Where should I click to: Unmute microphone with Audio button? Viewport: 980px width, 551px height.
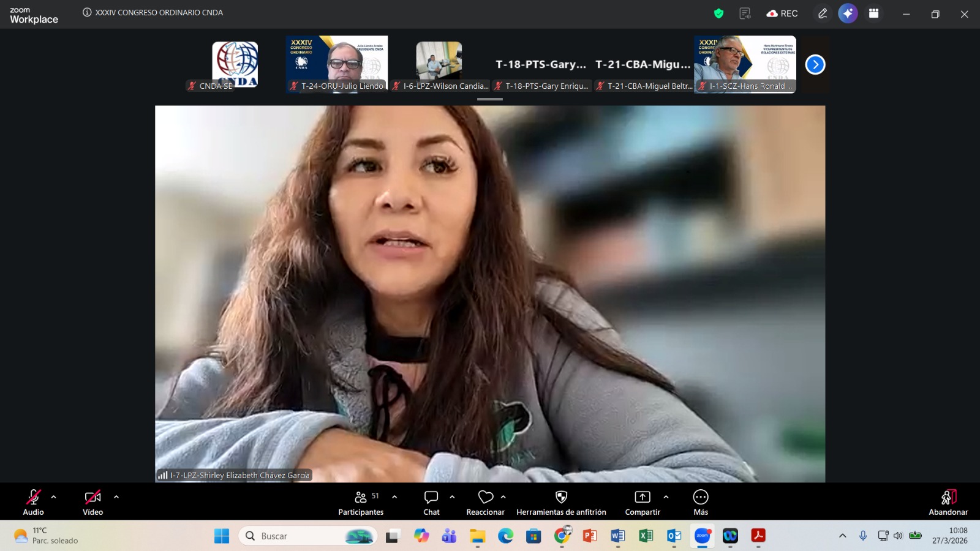[34, 502]
